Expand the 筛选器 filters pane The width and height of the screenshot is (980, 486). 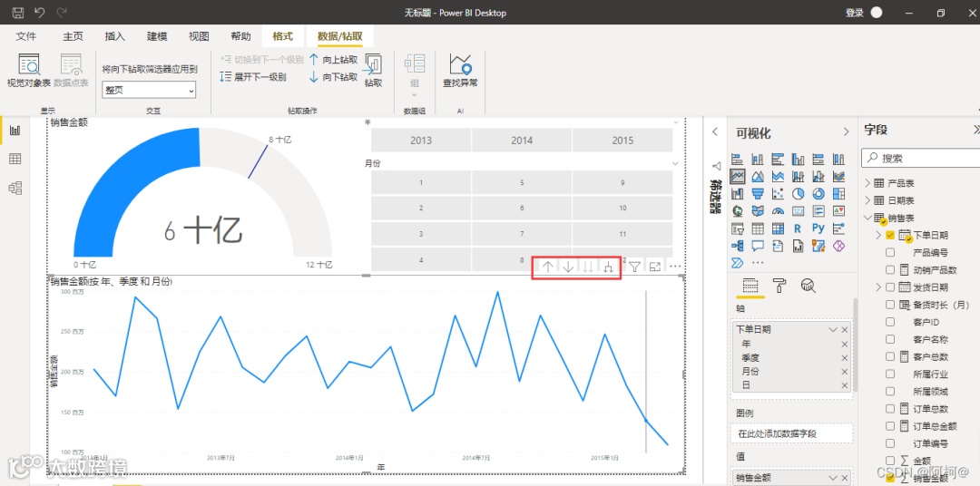point(716,131)
